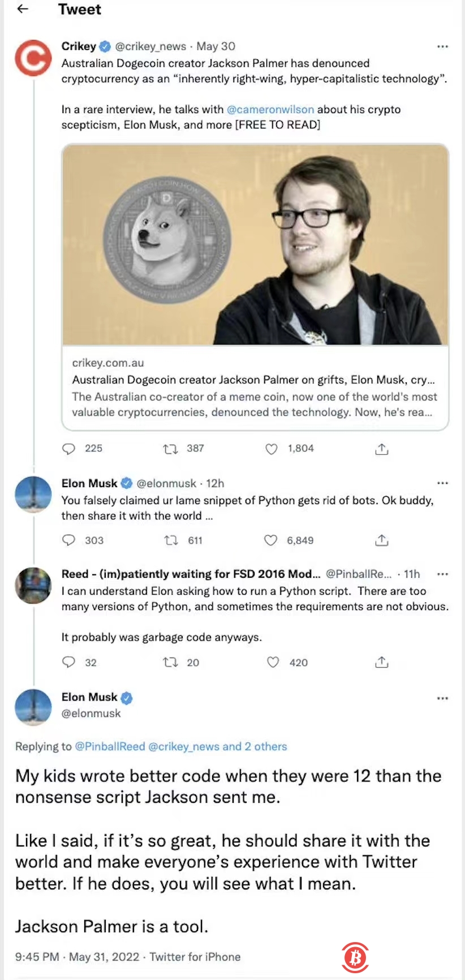Retweet Elon Musk's 12h tweet

[170, 540]
